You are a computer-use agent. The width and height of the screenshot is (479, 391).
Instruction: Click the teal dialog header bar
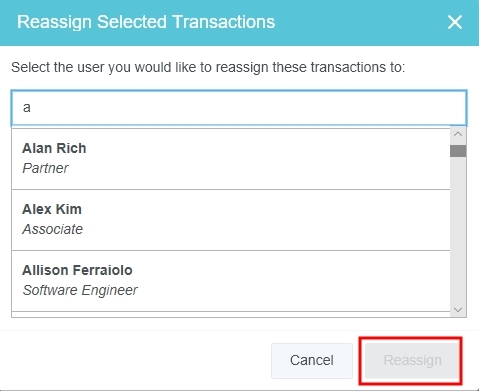tap(239, 23)
